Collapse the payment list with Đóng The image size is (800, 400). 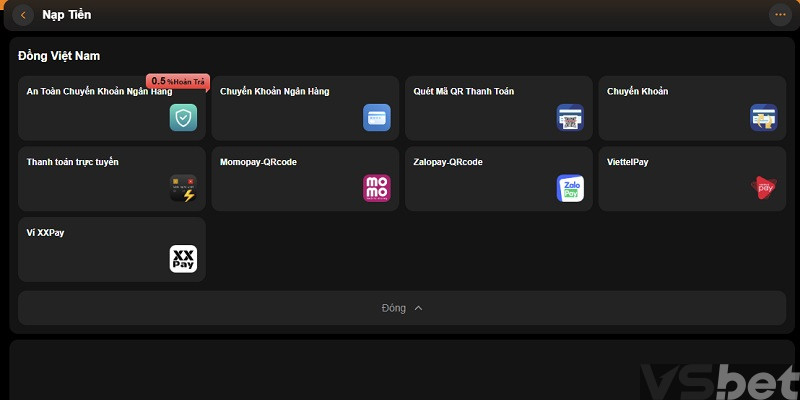pyautogui.click(x=394, y=308)
